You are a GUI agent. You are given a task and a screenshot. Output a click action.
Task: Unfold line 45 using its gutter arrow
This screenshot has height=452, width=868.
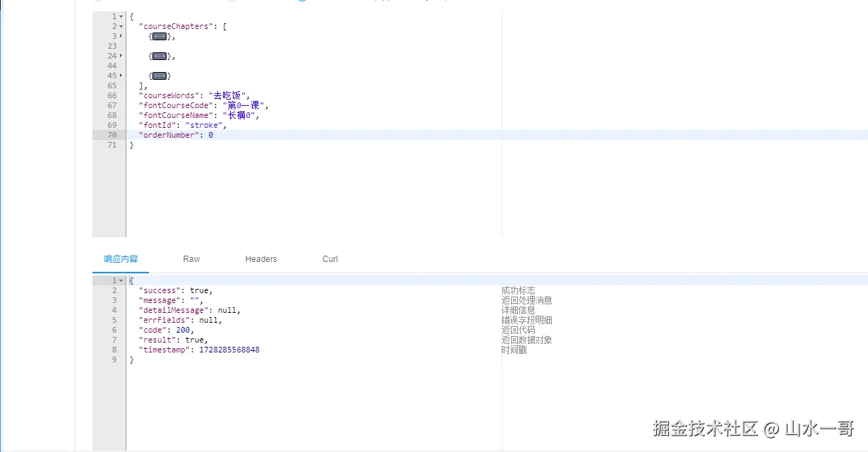click(x=121, y=76)
